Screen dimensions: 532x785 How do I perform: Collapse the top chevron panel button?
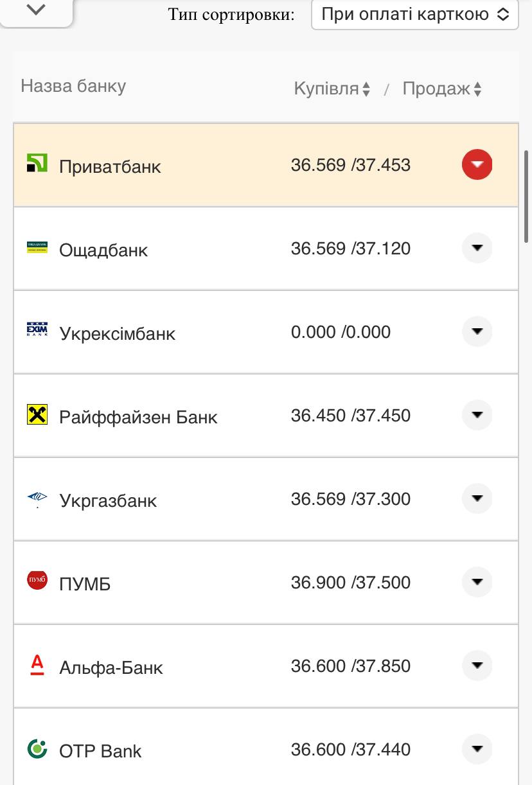[36, 10]
